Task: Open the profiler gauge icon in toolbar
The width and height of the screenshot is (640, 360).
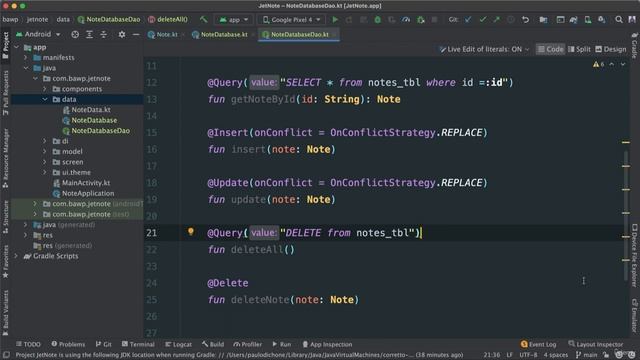Action: point(406,19)
